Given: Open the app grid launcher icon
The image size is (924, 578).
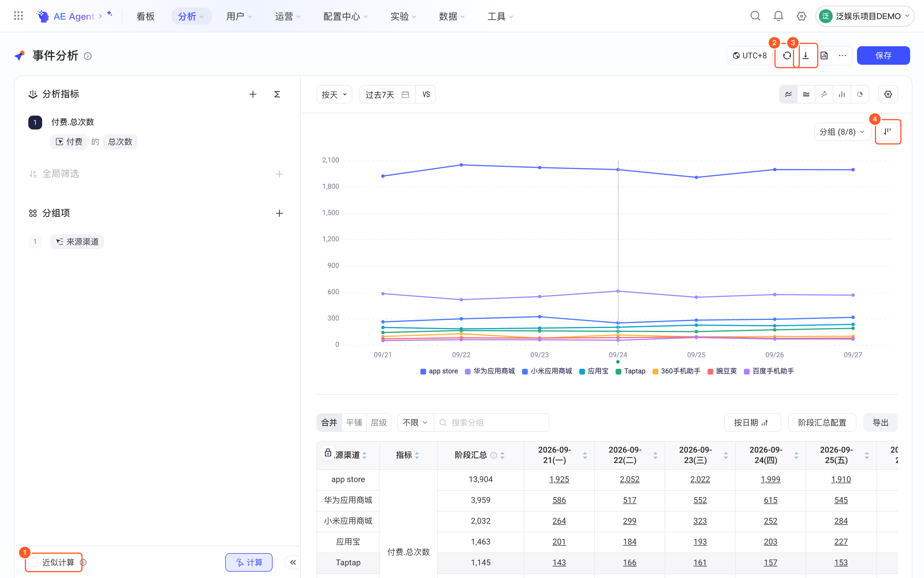Looking at the screenshot, I should click(18, 16).
